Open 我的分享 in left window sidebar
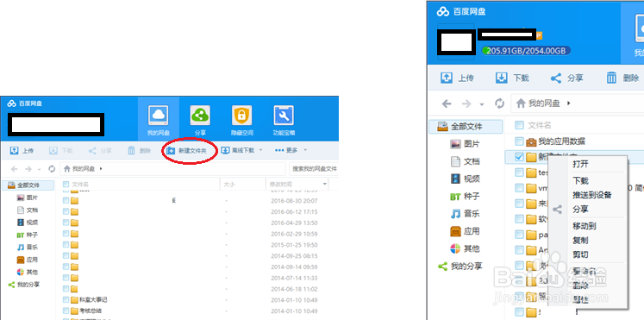This screenshot has height=320, width=644. coord(24,285)
